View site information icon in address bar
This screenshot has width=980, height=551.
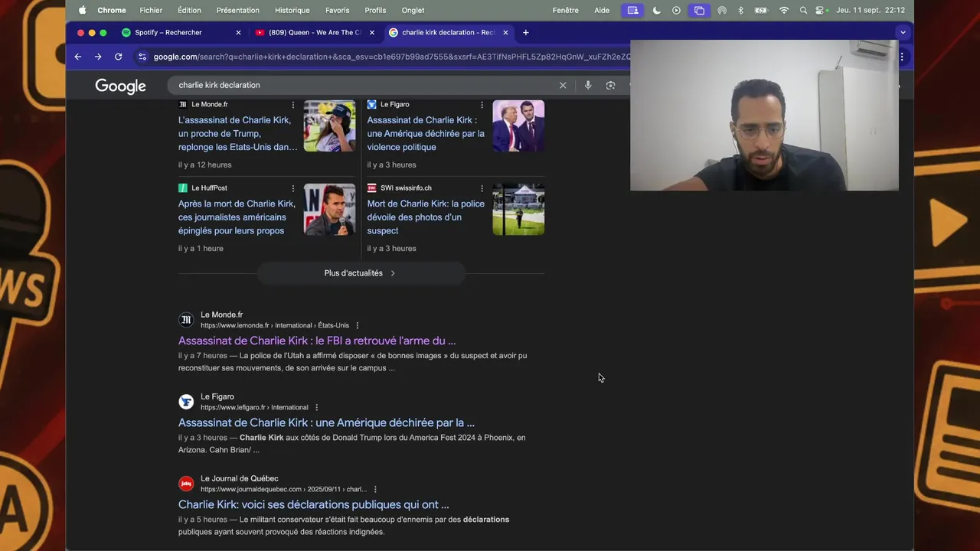tap(142, 57)
